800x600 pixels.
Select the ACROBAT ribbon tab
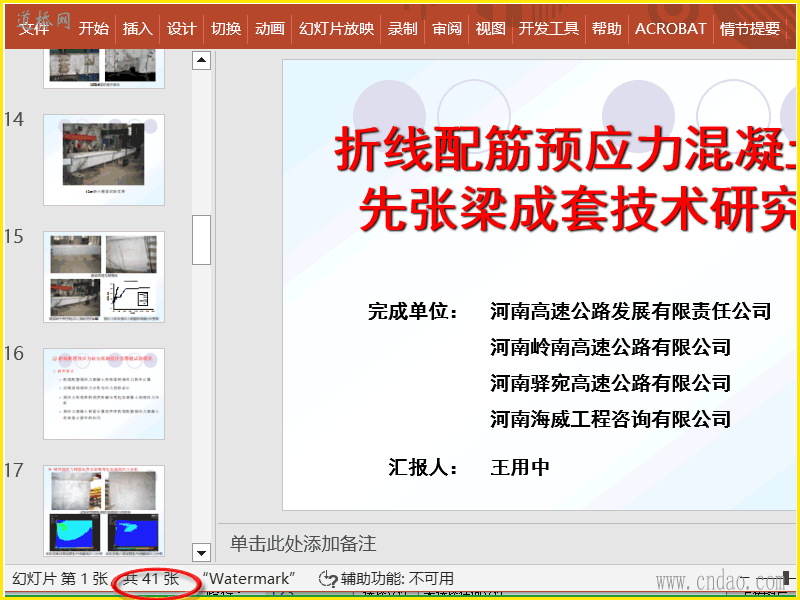pos(670,29)
